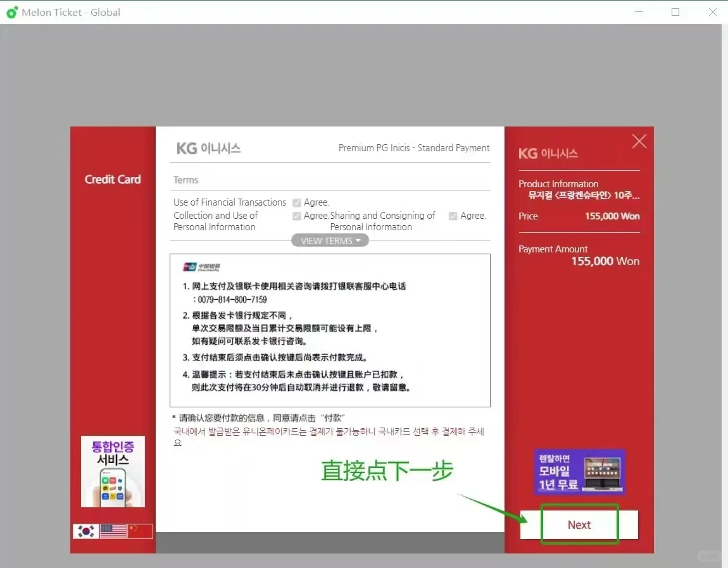Click the 155,000 Won Payment Amount value
The width and height of the screenshot is (728, 568).
605,261
